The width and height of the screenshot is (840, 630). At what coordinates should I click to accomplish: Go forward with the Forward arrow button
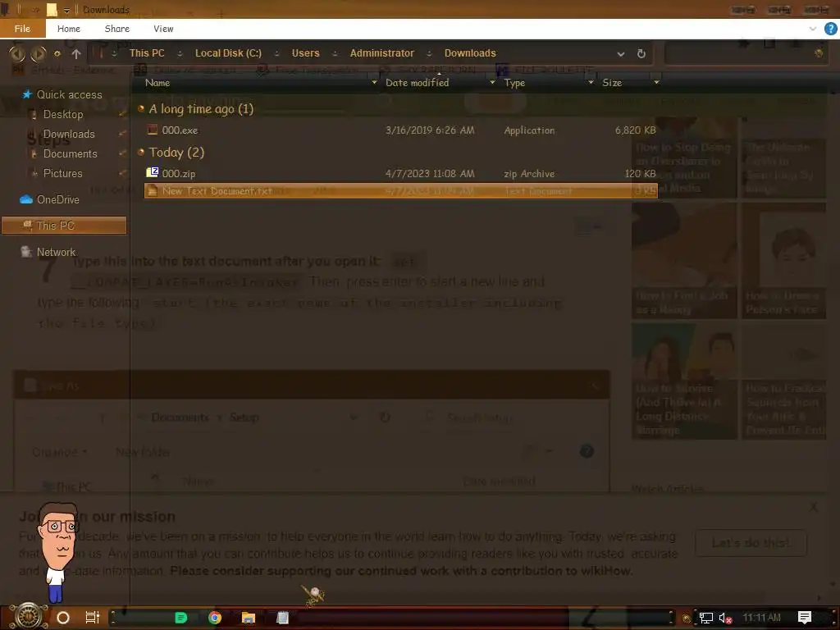point(38,53)
